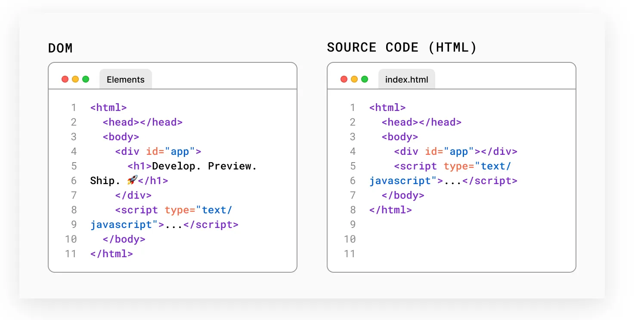Image resolution: width=644 pixels, height=320 pixels.
Task: Click the SOURCE CODE (HTML) heading
Action: click(402, 48)
